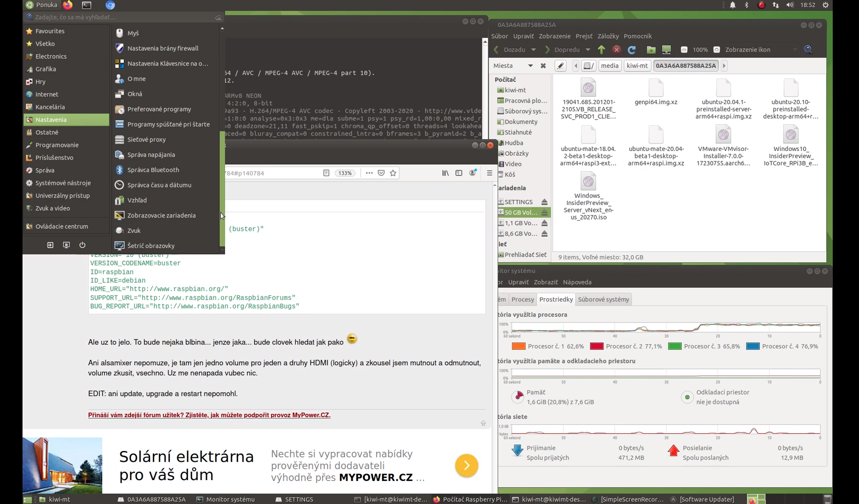Viewport: 859px width, 504px height.
Task: Reload the folder in file manager
Action: (632, 50)
